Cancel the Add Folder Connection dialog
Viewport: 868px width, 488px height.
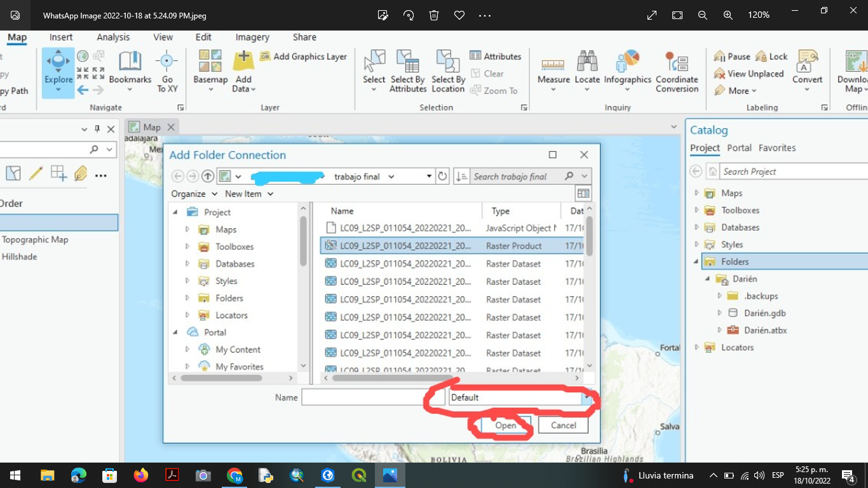coord(563,425)
